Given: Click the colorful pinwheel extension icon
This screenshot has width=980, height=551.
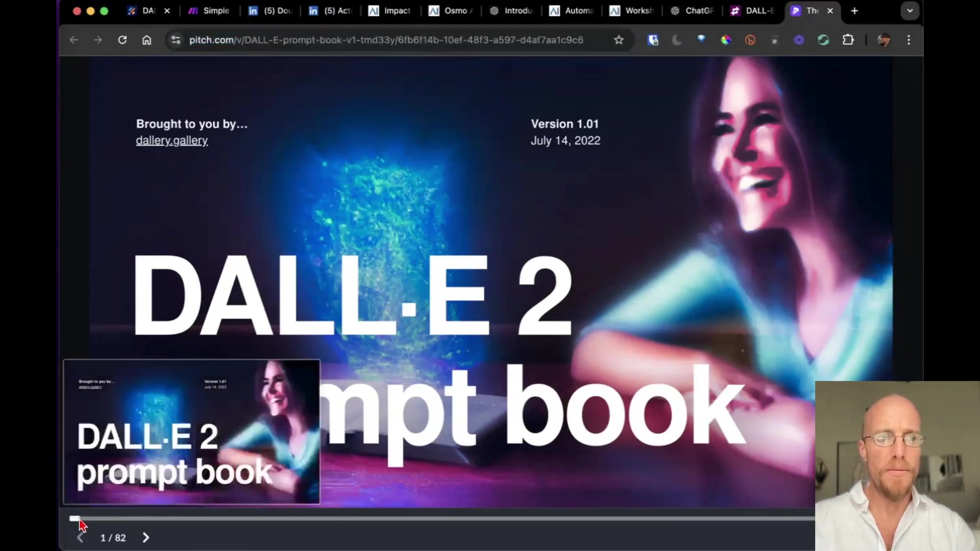Looking at the screenshot, I should pos(726,40).
